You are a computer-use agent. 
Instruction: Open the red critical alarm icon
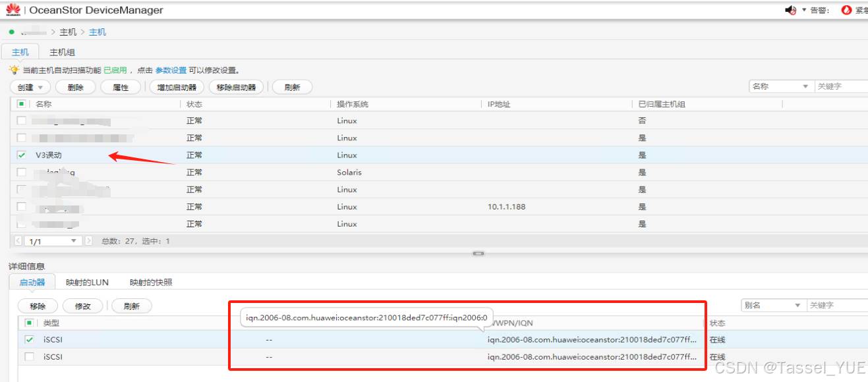(846, 10)
